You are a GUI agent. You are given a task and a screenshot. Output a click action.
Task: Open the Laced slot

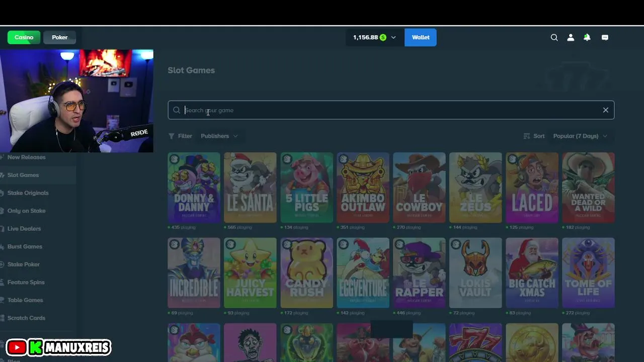(x=532, y=188)
